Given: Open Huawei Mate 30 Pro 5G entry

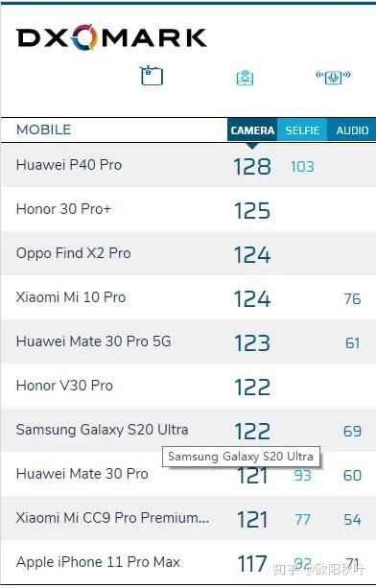Looking at the screenshot, I should coord(93,341).
